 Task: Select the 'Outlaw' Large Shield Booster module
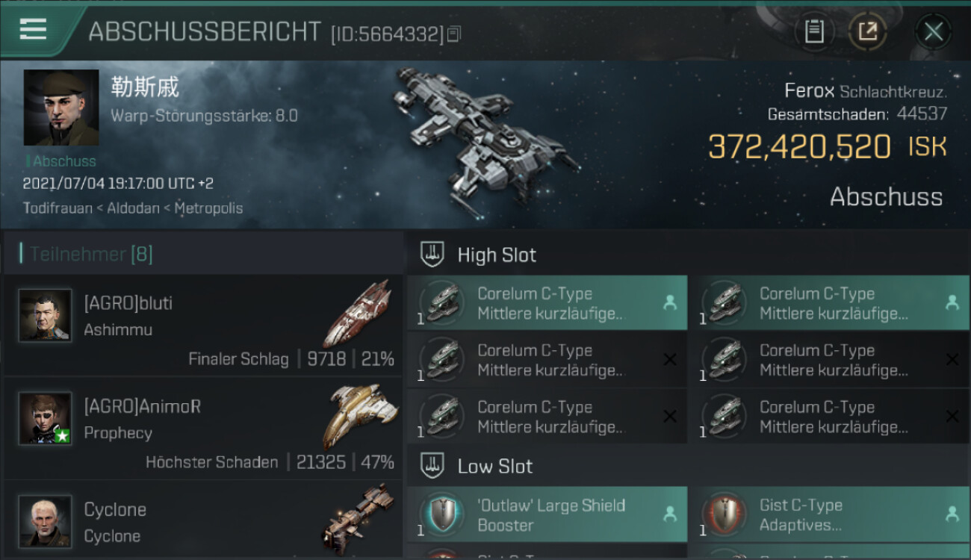(x=547, y=514)
